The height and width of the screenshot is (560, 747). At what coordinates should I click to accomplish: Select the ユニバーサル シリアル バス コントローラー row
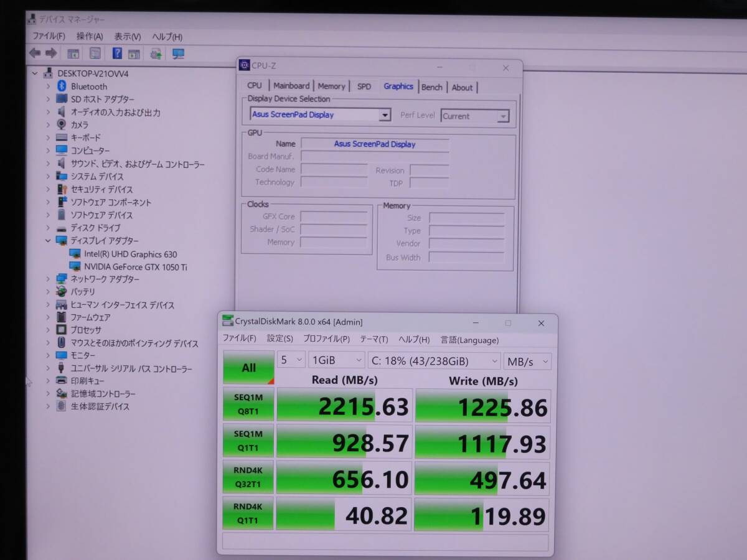[131, 368]
